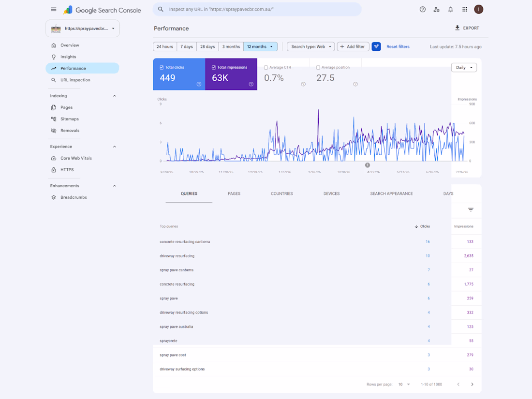Click the query 'spraycrete'
Viewport: 532px width, 399px height.
[168, 340]
